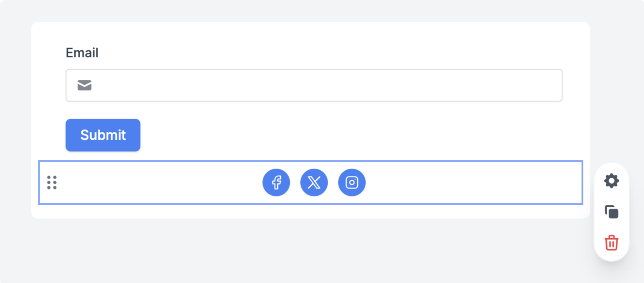Open the X (Twitter) social link
Viewport: 644px width, 283px height.
[x=314, y=182]
